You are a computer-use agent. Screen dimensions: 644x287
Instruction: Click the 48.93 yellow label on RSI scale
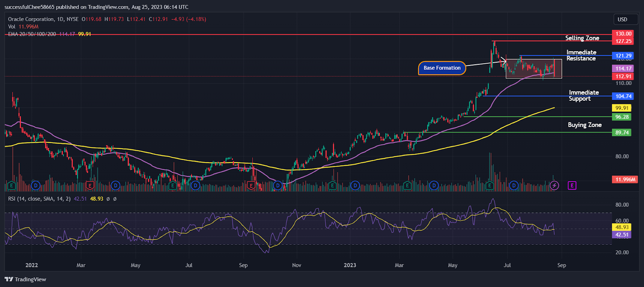pos(622,227)
